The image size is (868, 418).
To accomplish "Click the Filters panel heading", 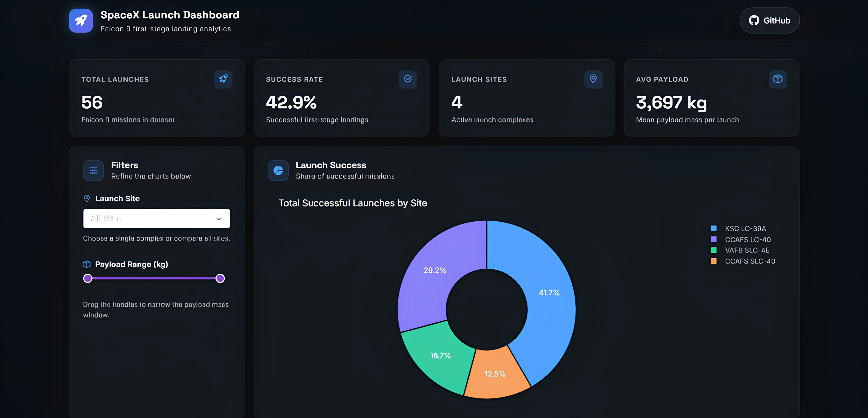I will click(x=125, y=165).
